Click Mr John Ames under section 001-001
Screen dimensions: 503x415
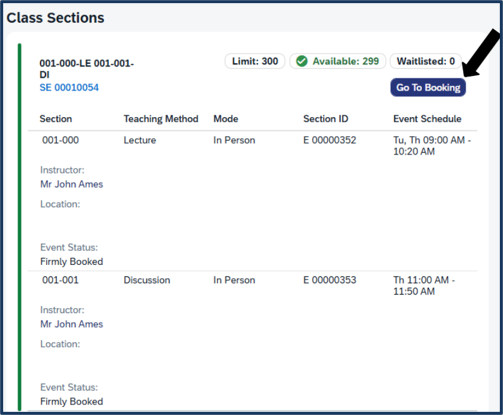tap(72, 324)
